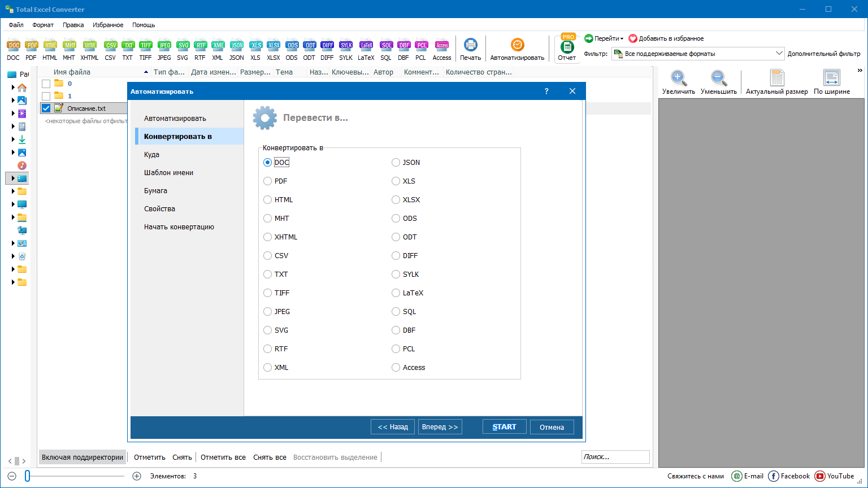Choose the XLSX radio option
The height and width of the screenshot is (488, 868).
[396, 200]
